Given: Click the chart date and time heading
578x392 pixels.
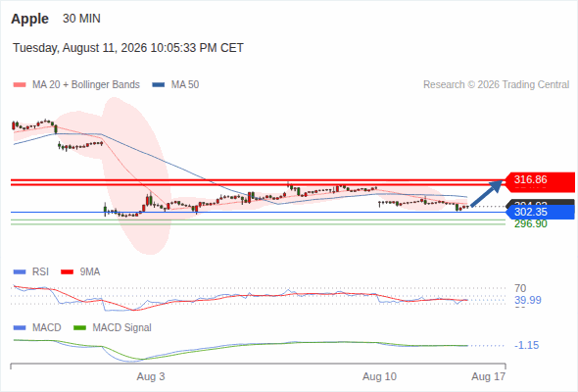Looking at the screenshot, I should (x=128, y=48).
